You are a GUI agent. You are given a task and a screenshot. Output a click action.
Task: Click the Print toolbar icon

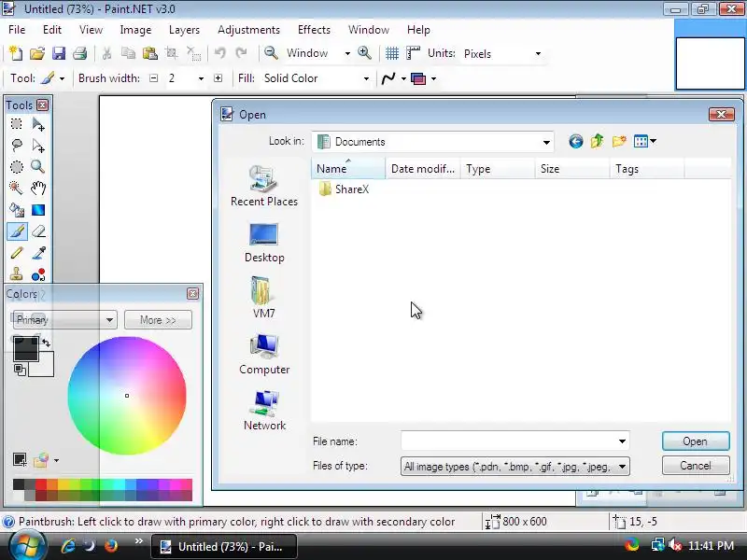(80, 53)
